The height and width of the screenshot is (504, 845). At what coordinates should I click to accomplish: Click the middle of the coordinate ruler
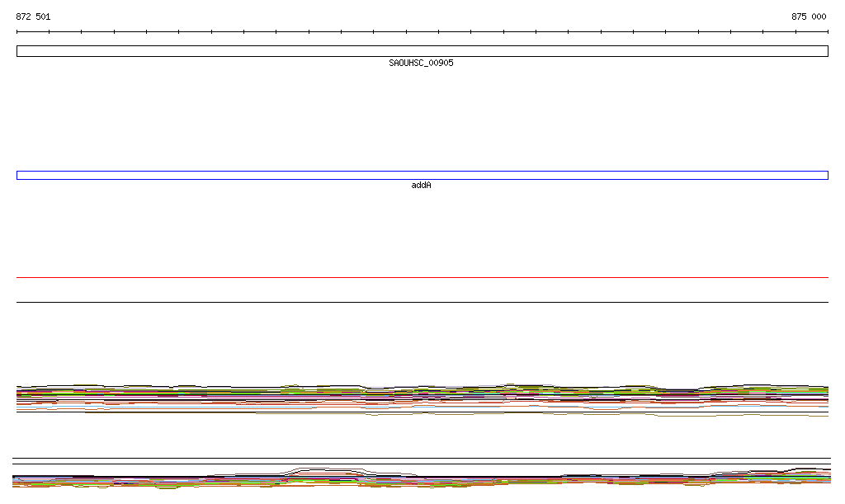tap(422, 32)
